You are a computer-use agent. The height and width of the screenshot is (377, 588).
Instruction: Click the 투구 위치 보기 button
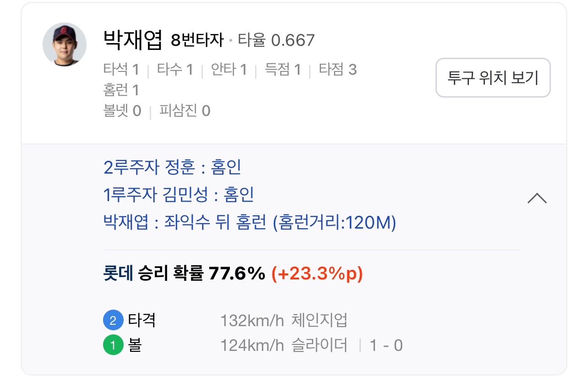(493, 77)
